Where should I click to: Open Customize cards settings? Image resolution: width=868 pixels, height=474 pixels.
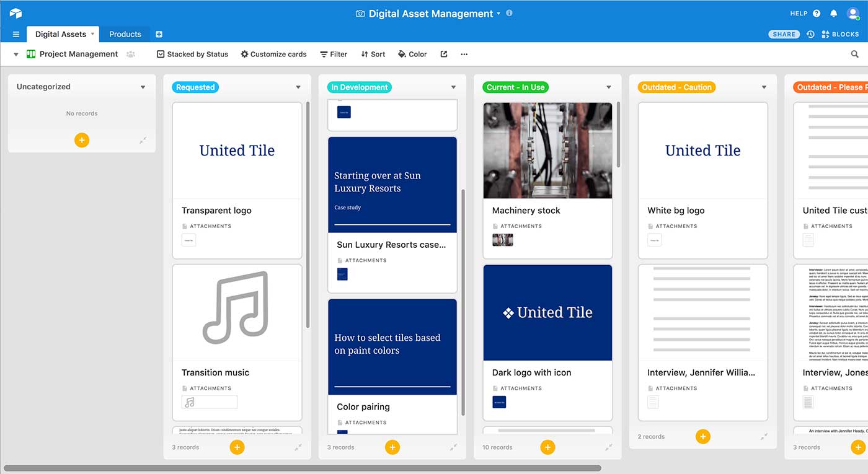pyautogui.click(x=273, y=54)
